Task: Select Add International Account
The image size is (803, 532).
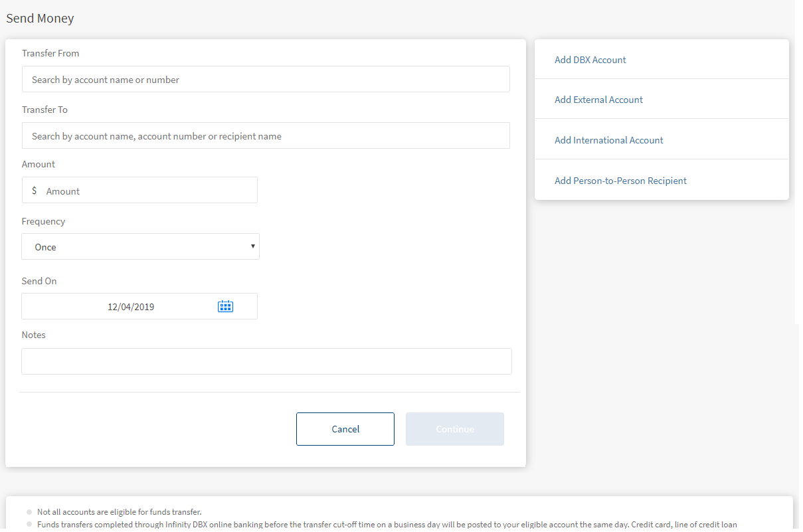Action: (608, 140)
